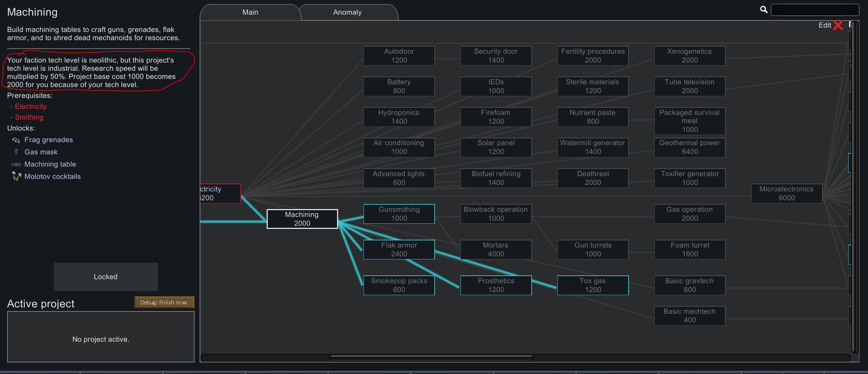Image resolution: width=868 pixels, height=374 pixels.
Task: Open the Watermill generator project
Action: 593,148
